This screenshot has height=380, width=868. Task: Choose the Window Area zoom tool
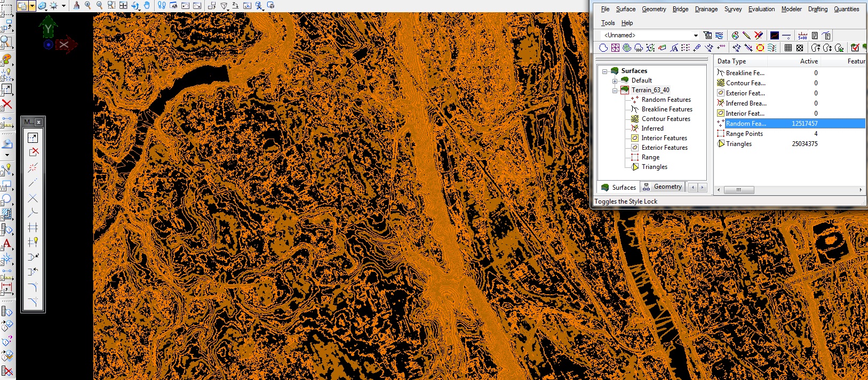pos(112,5)
